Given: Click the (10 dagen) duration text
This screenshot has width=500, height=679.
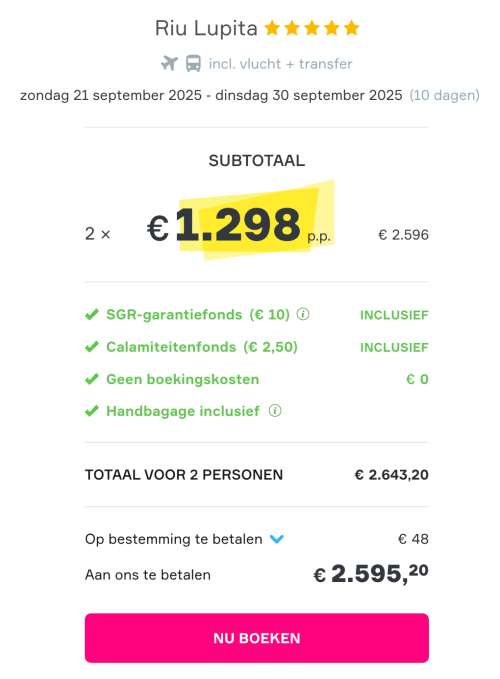Looking at the screenshot, I should [445, 95].
